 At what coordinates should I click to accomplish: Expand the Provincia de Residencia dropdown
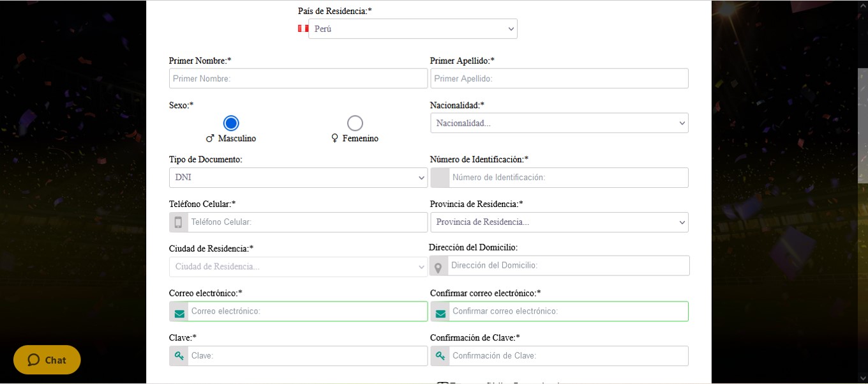point(559,222)
